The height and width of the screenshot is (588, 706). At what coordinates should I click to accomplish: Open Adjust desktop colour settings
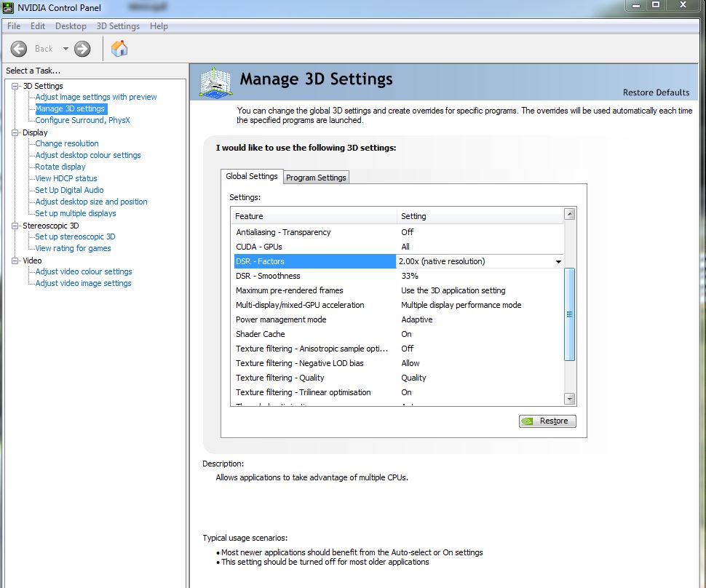point(88,155)
